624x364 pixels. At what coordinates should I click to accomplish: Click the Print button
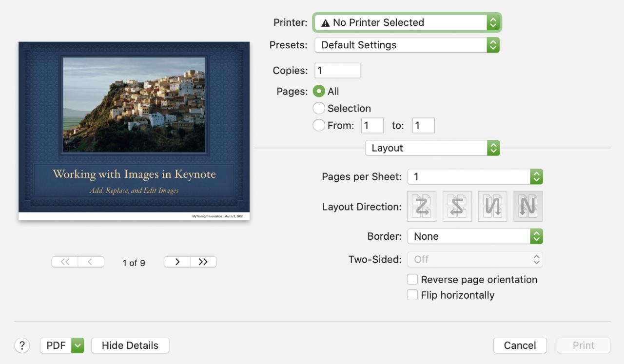click(x=584, y=345)
